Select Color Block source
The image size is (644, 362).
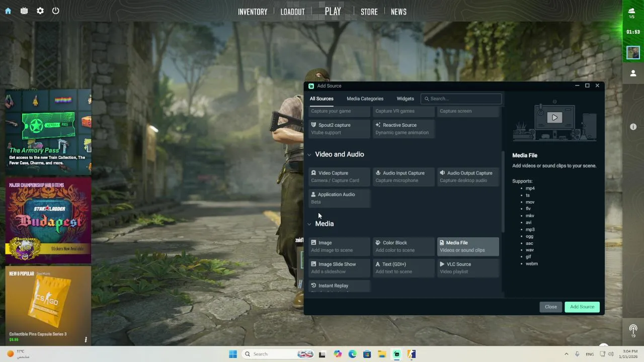404,246
